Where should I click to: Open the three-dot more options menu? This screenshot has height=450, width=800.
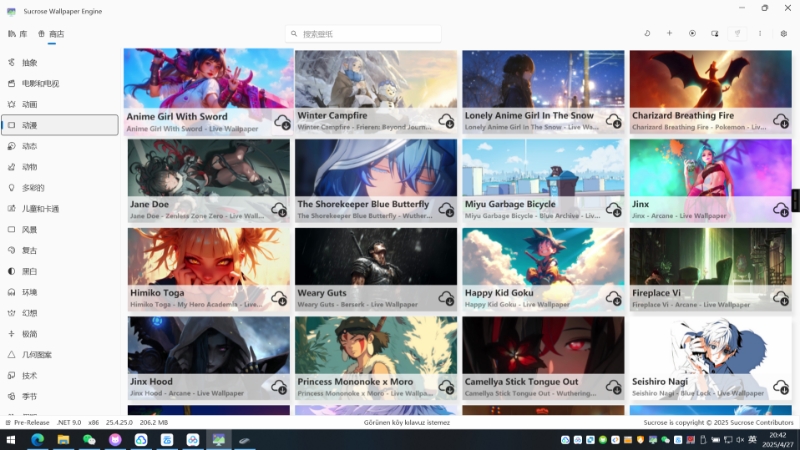760,34
